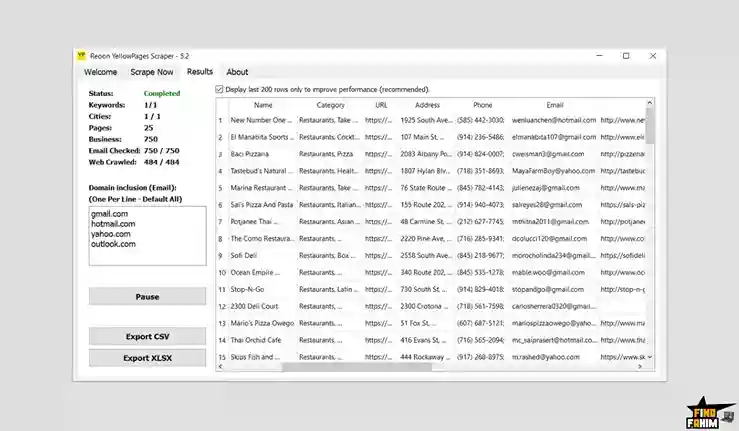Click email wenluanchen@hotmail.com cell
The image size is (739, 431).
point(554,120)
